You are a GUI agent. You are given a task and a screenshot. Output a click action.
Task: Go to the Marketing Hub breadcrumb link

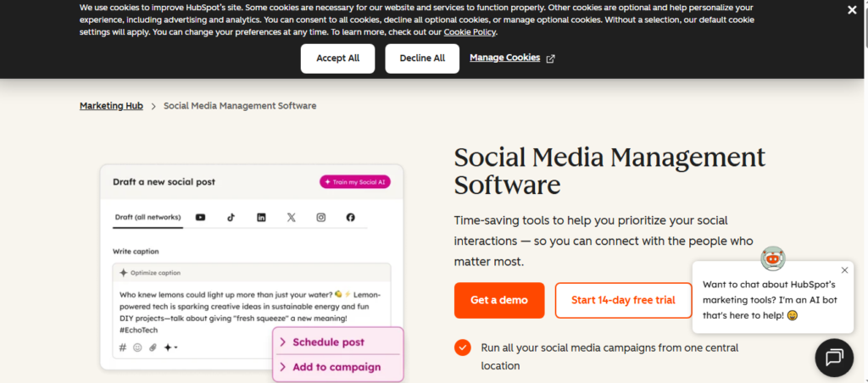tap(111, 106)
